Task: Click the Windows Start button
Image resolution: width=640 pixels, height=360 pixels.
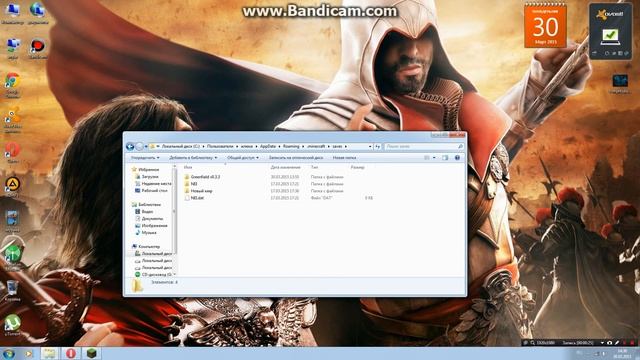Action: coord(9,353)
